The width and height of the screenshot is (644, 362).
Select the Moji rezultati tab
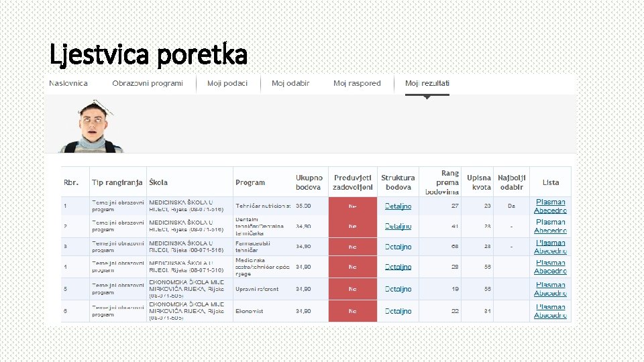coord(427,83)
